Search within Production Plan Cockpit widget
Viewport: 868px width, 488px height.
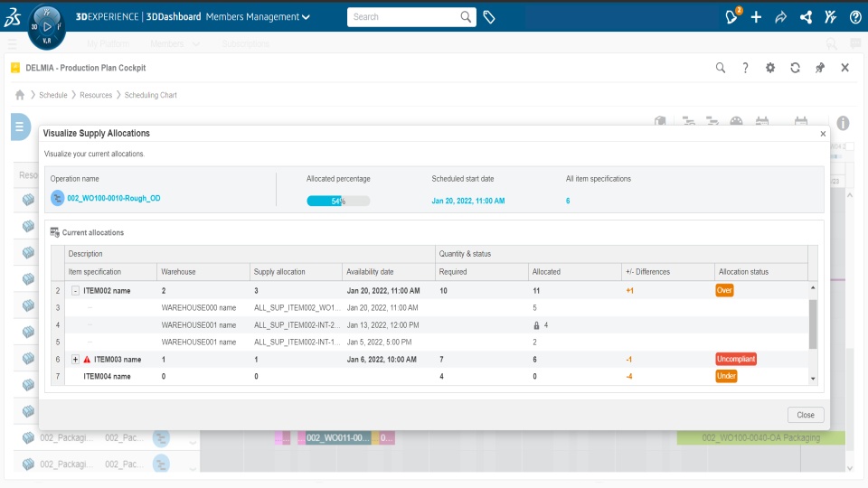click(x=721, y=68)
